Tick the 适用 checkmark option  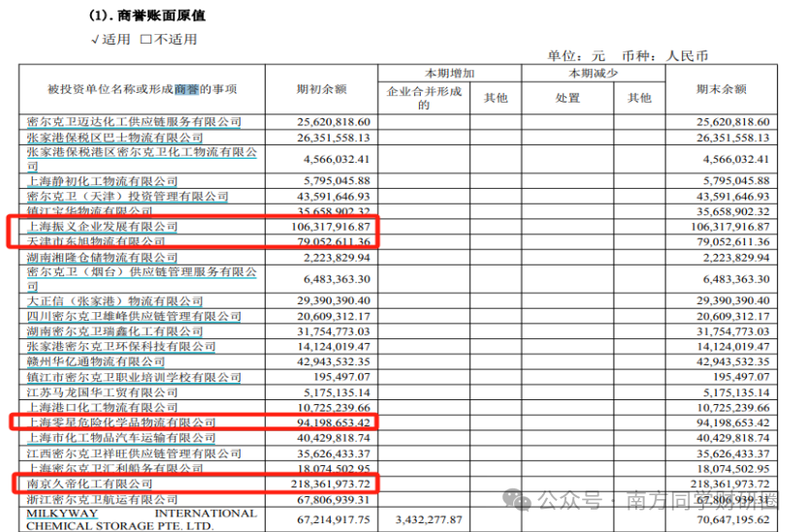(110, 40)
